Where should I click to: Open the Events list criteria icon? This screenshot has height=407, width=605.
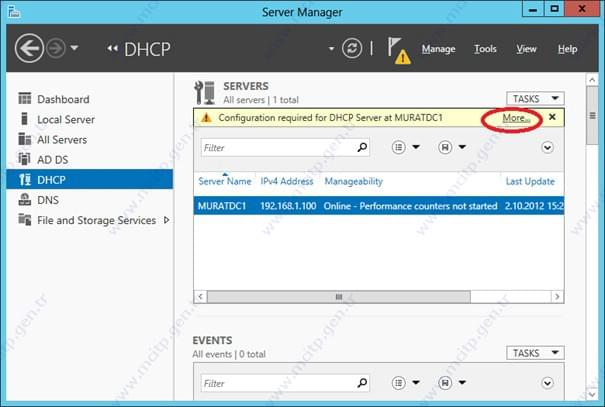coord(399,383)
